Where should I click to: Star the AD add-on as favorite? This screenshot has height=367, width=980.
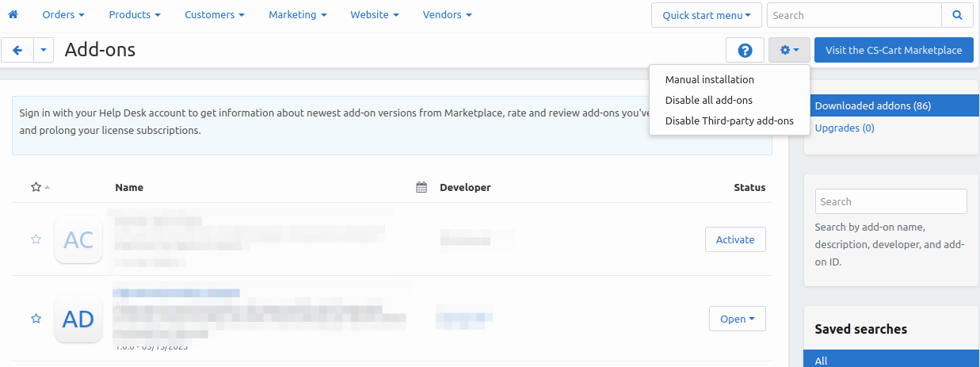pyautogui.click(x=36, y=318)
